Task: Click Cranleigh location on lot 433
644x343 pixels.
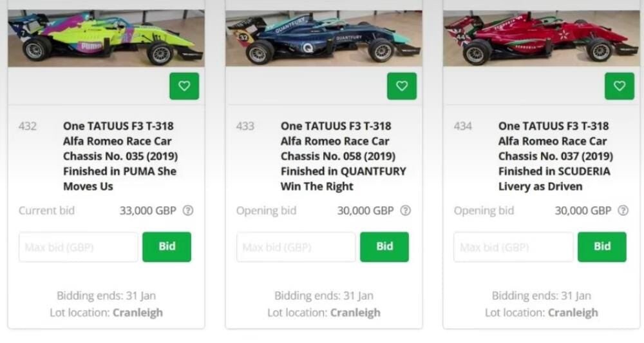Action: click(355, 313)
